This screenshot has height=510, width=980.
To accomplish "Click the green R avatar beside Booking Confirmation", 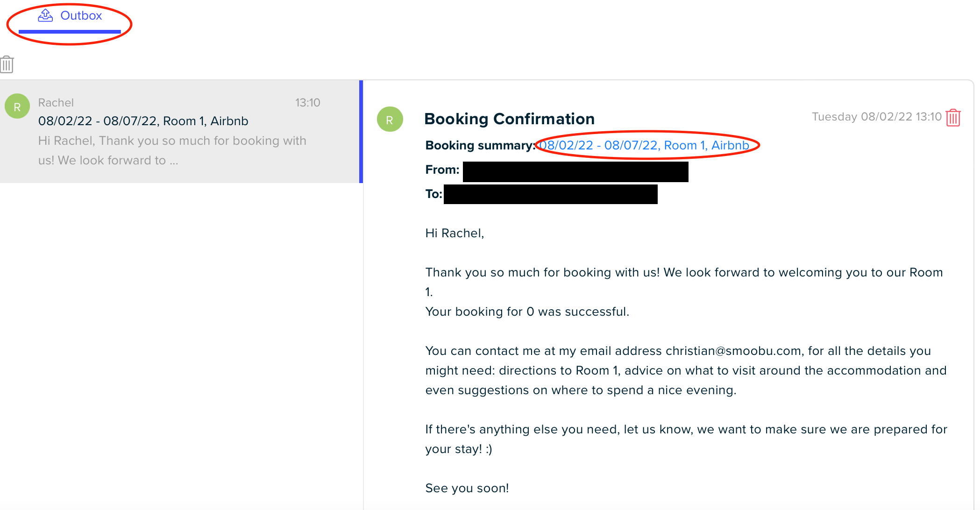I will pyautogui.click(x=390, y=119).
